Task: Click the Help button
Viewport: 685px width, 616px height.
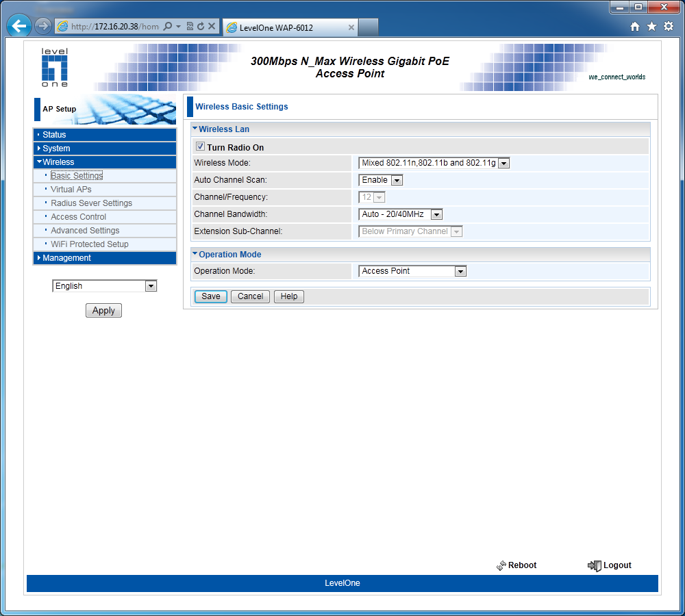Action: [289, 296]
